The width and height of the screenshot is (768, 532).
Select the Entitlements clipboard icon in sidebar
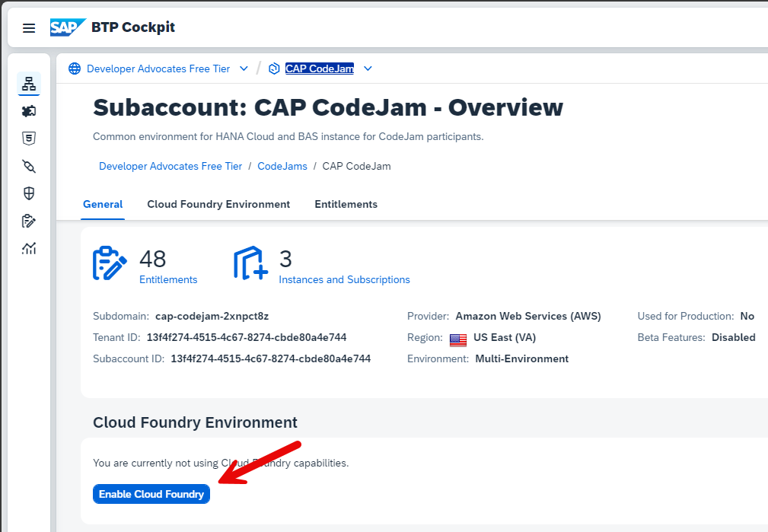(29, 221)
